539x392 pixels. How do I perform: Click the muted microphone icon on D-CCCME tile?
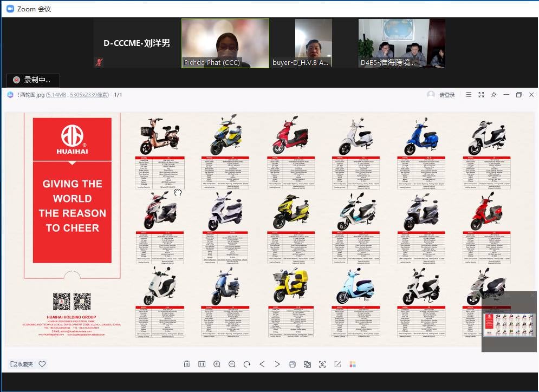[x=99, y=62]
